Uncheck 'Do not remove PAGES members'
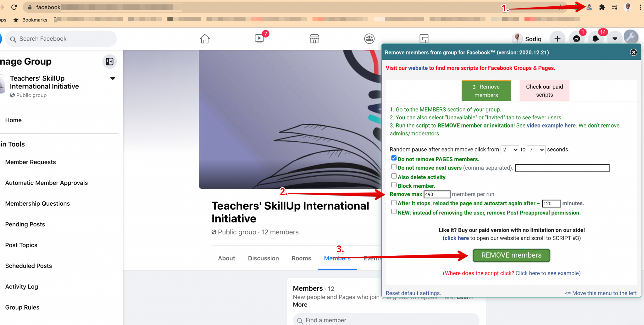This screenshot has height=325, width=644. (x=393, y=158)
